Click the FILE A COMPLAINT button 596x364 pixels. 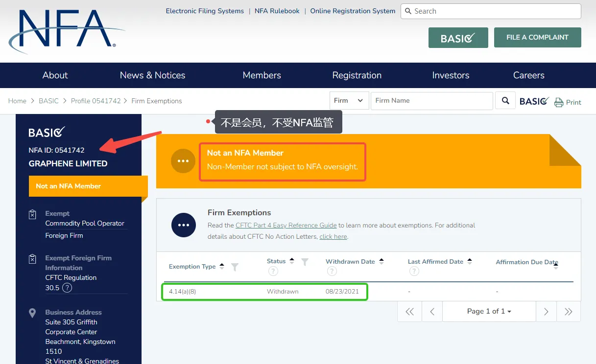click(537, 37)
